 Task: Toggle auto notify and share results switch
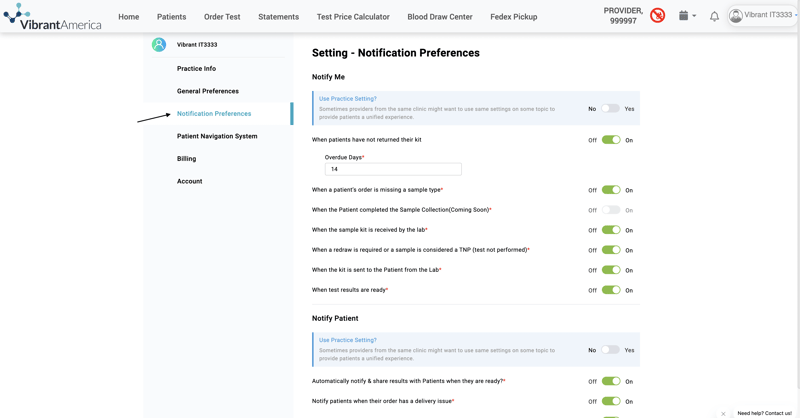[611, 381]
